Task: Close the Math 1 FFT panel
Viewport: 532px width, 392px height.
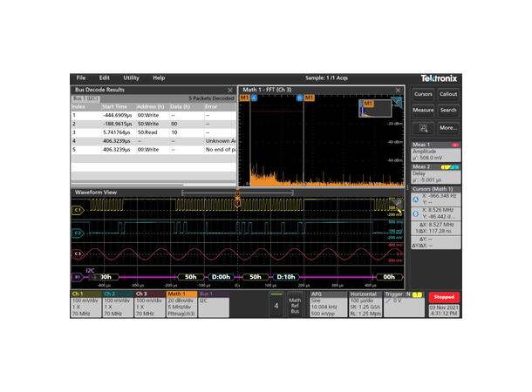Action: (x=398, y=90)
